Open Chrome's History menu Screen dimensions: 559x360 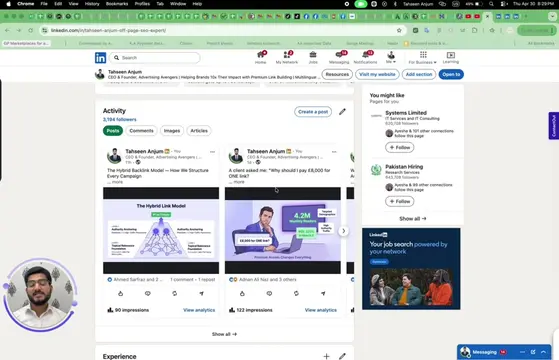tap(92, 4)
